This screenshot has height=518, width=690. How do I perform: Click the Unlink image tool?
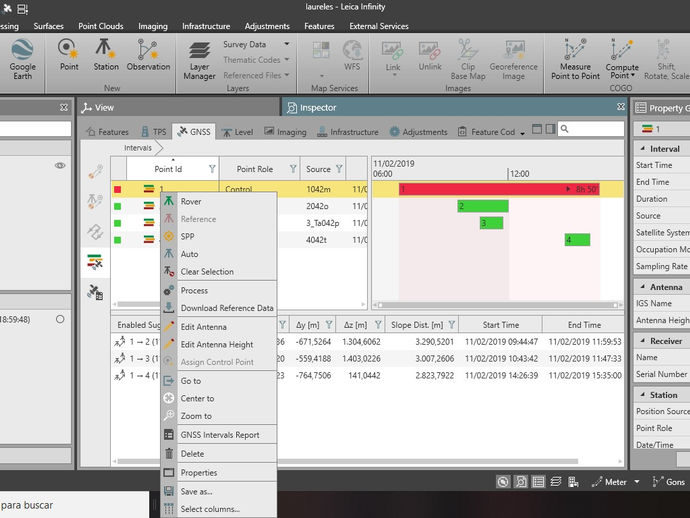430,55
